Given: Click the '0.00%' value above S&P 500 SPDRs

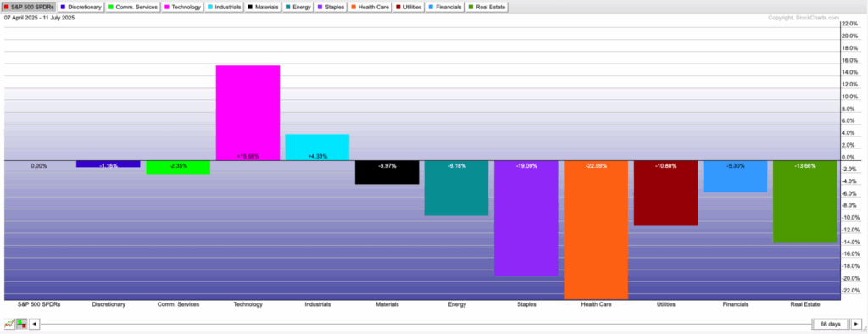Looking at the screenshot, I should click(39, 165).
